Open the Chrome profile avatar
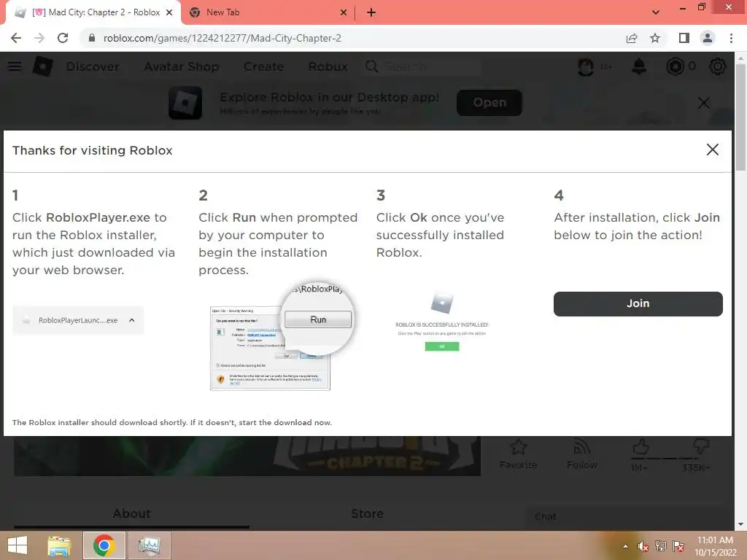Screen dimensions: 747x560 tap(708, 38)
